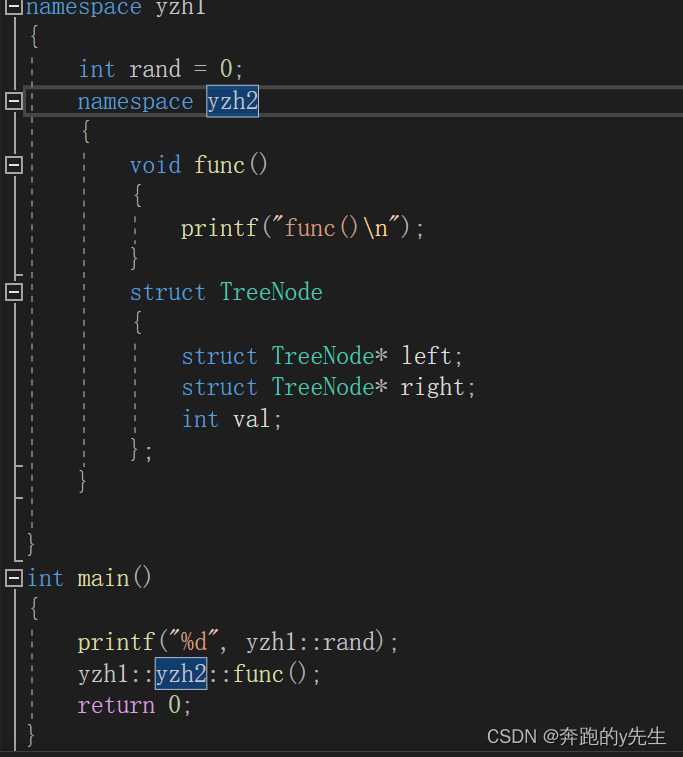Click yzh1::rand in the printf call

tap(311, 642)
